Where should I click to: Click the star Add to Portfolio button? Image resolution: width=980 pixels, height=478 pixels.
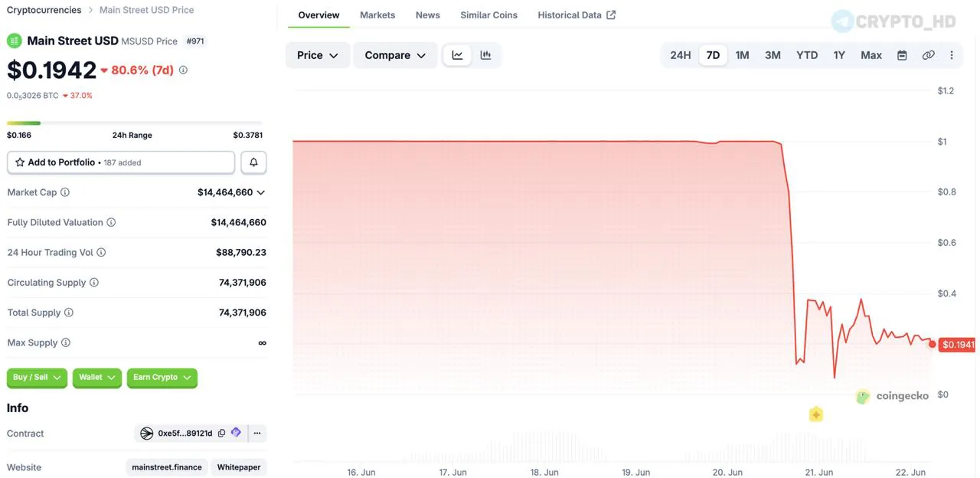tap(121, 162)
